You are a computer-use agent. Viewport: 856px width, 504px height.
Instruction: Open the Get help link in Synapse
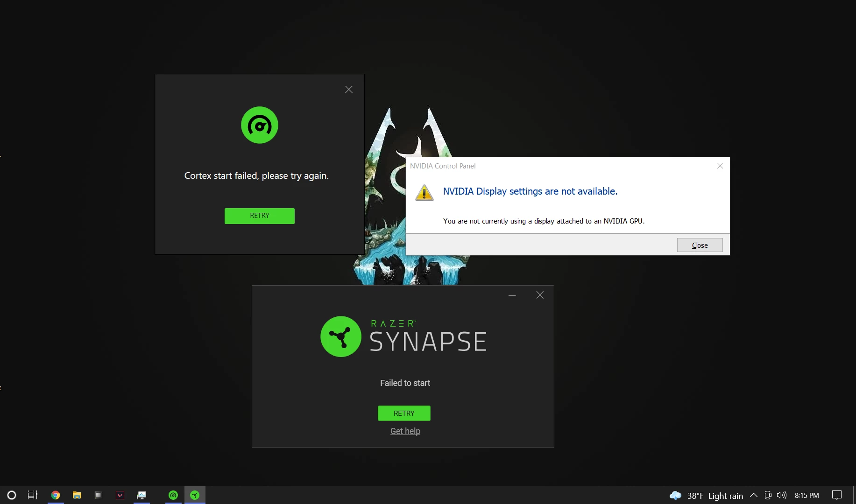click(405, 431)
